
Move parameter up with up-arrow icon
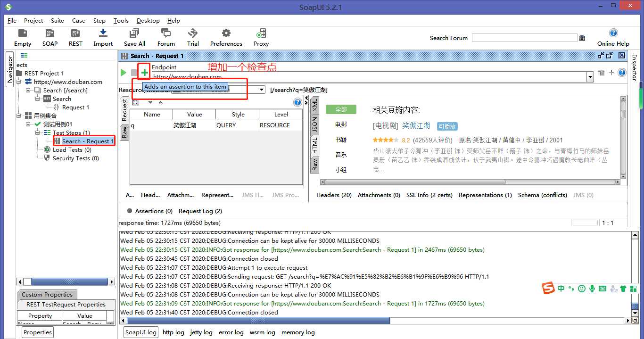160,102
